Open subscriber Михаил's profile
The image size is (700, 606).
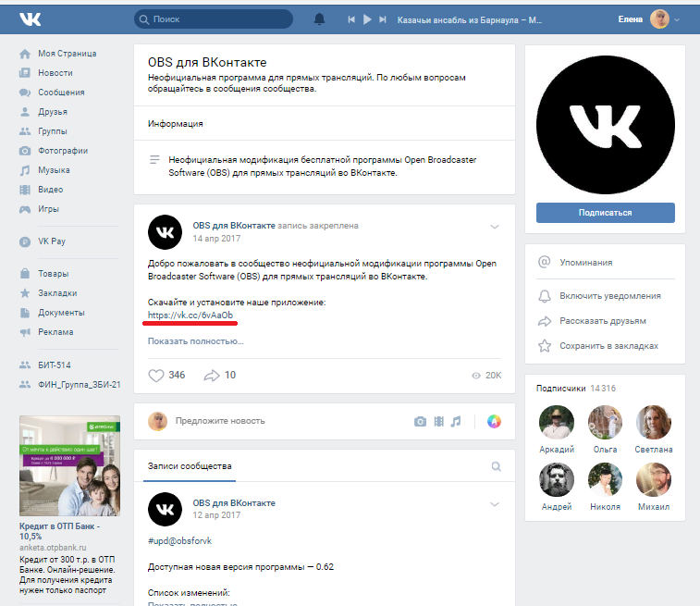[654, 479]
